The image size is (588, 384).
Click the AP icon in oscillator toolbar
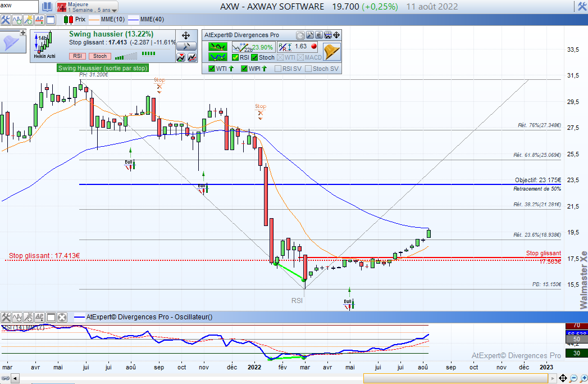click(39, 318)
